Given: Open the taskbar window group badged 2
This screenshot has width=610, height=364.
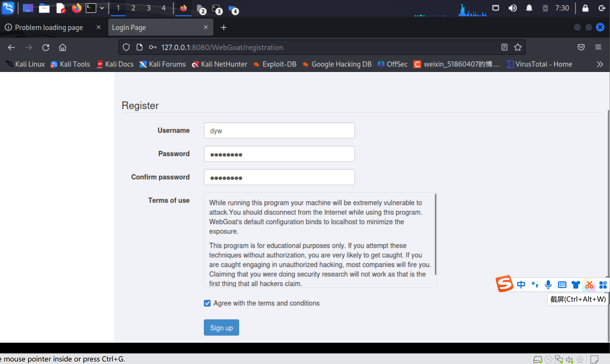Looking at the screenshot, I should 201,9.
